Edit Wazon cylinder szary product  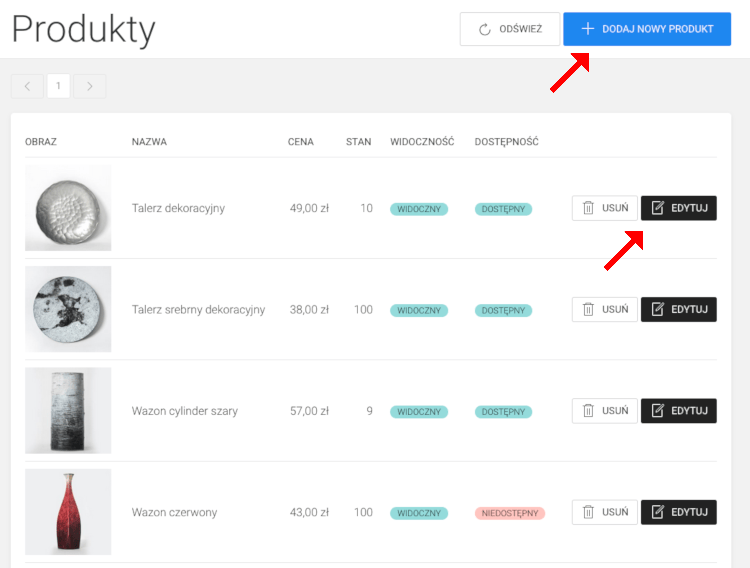[x=679, y=411]
